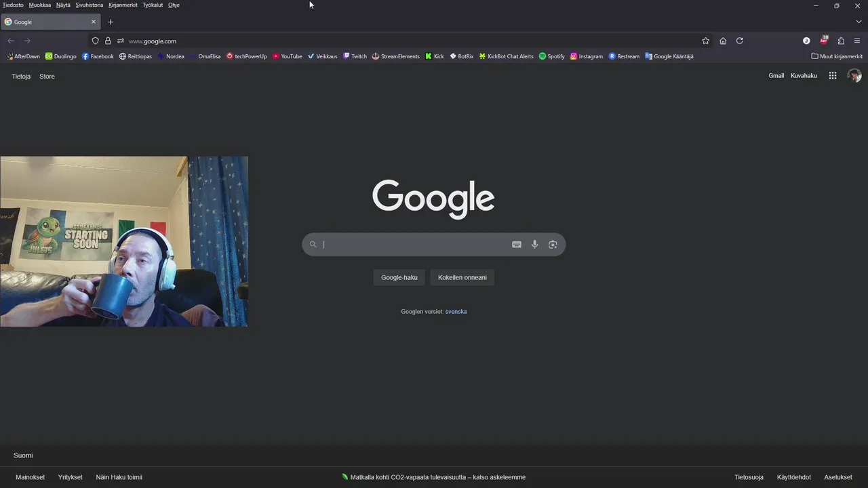
Task: Click the red extension icon with badge
Action: (824, 41)
